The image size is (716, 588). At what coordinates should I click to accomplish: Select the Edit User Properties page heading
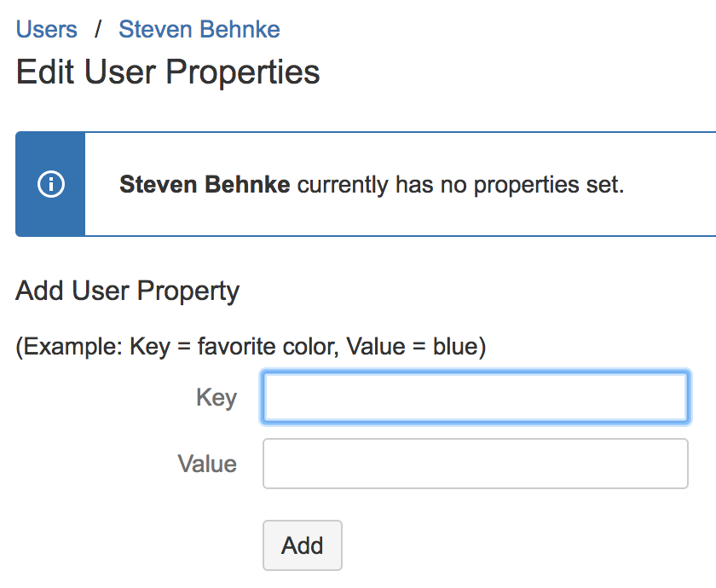point(168,72)
